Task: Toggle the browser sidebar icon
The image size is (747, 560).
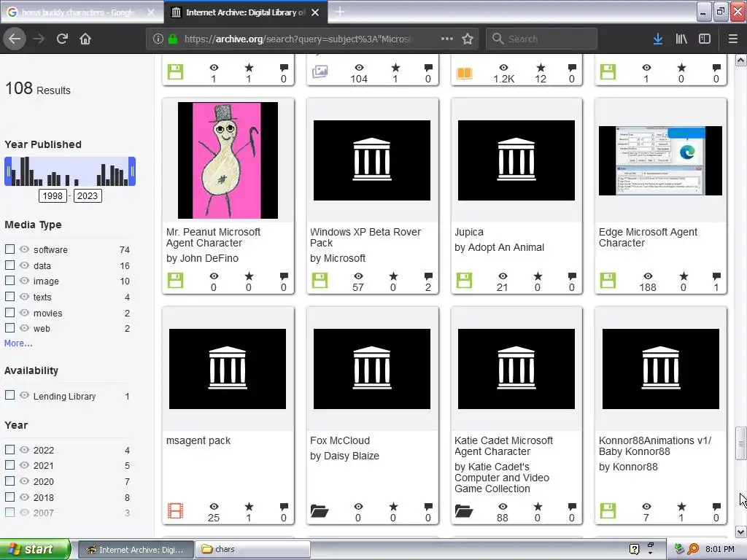Action: [705, 39]
